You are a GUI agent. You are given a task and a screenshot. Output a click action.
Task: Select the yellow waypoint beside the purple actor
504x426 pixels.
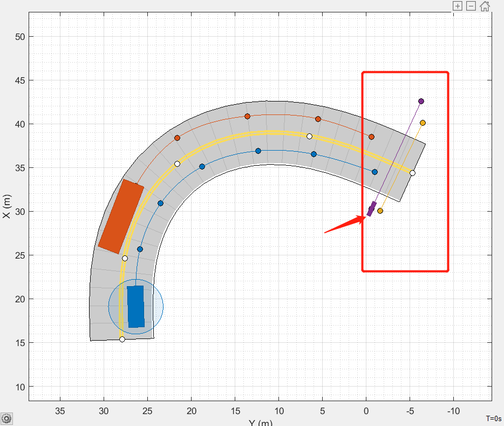[x=380, y=211]
